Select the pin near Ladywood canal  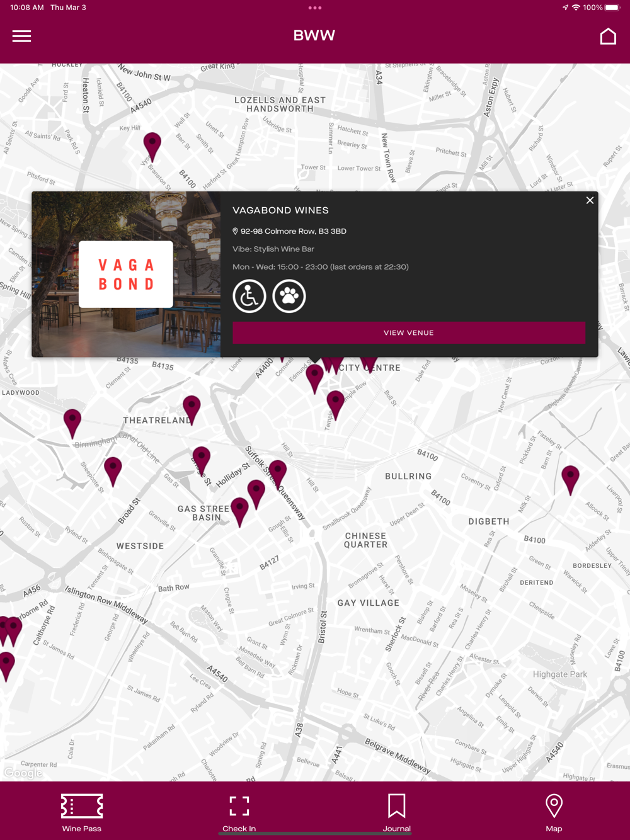[x=72, y=423]
